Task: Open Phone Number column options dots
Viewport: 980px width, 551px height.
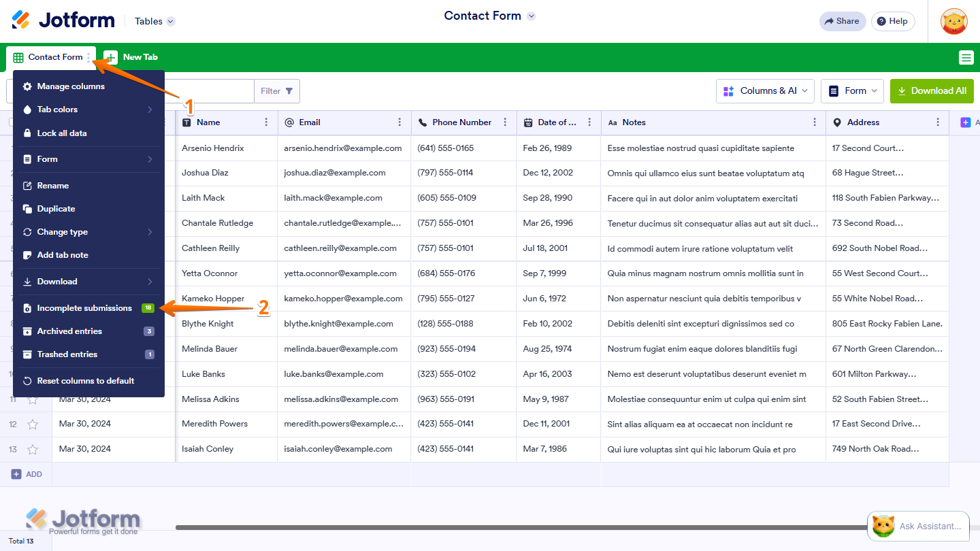Action: [x=505, y=122]
